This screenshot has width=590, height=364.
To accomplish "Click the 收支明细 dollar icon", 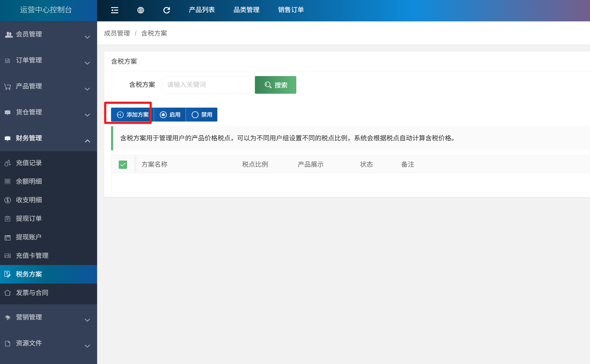I will tap(8, 200).
